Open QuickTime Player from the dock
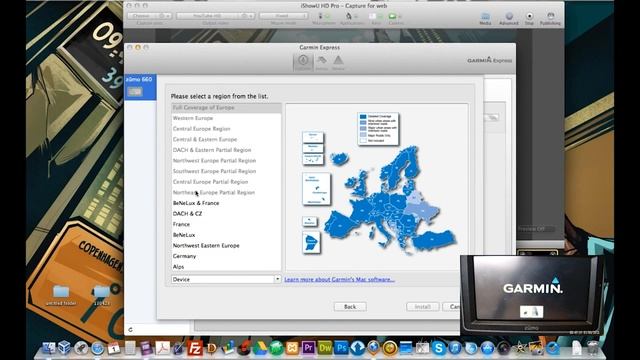640x360 pixels. (553, 348)
